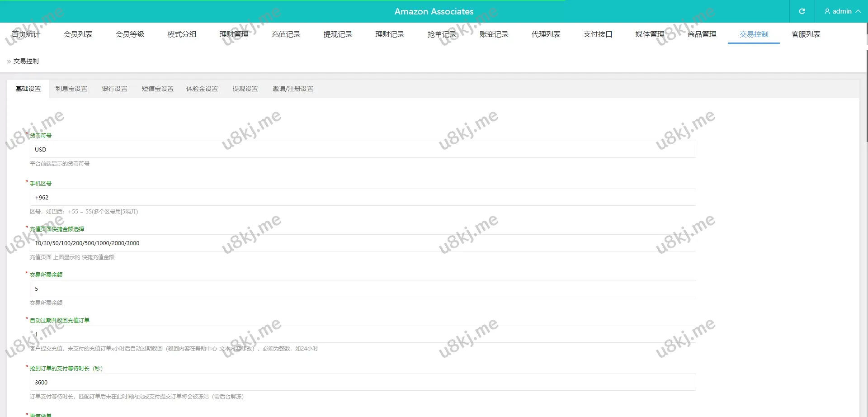Navigate to 客服列表 page
This screenshot has height=417, width=868.
click(806, 34)
